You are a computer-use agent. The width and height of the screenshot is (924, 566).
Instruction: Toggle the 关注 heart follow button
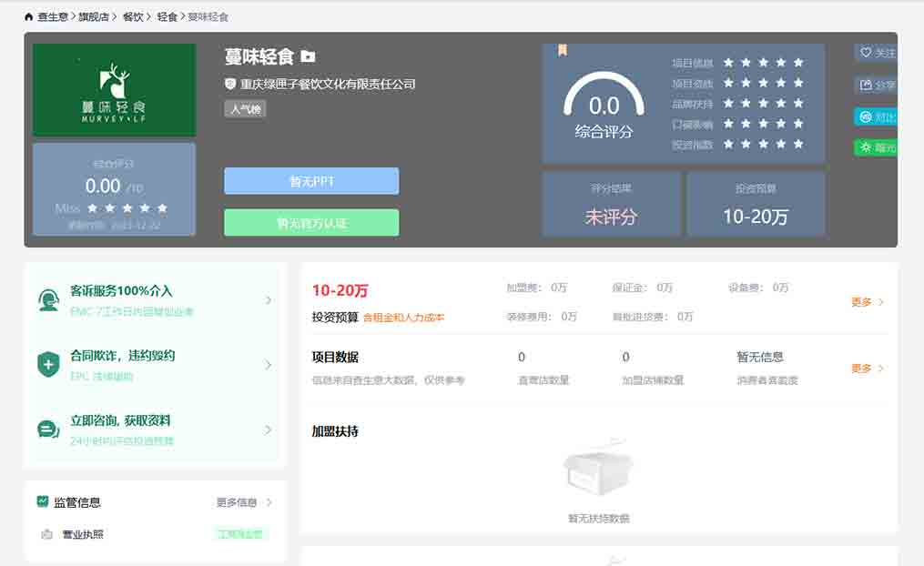coord(877,53)
